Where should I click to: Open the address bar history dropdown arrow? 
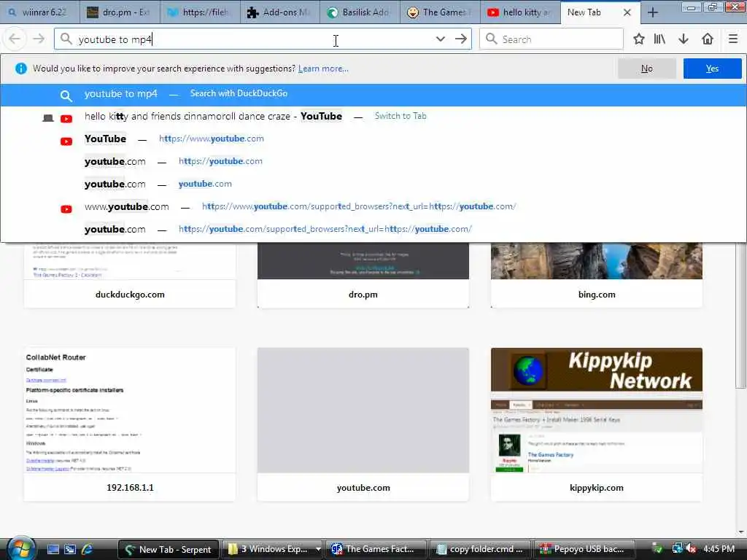click(x=440, y=39)
